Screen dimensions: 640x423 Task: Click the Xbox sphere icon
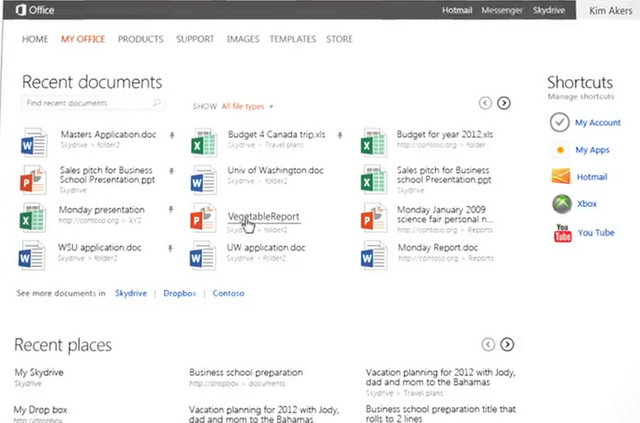[x=562, y=204]
